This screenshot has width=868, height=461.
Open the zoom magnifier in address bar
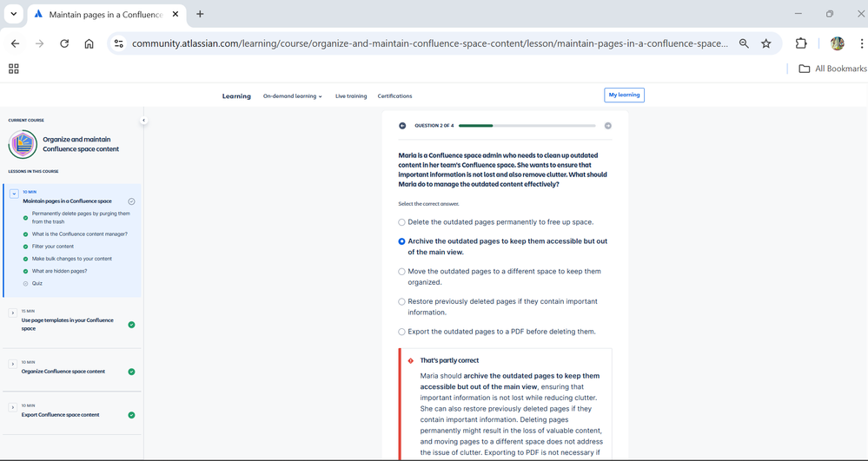click(x=744, y=43)
